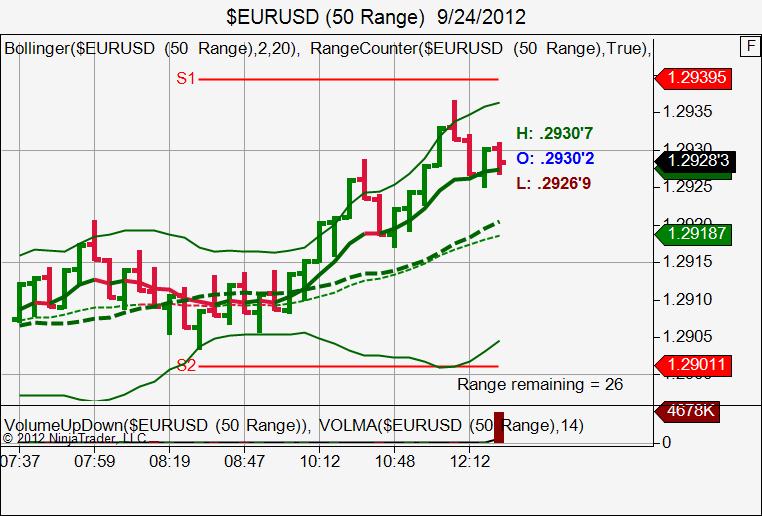Screen dimensions: 762x516
Task: Click the 1.2935 price axis label
Action: 687,112
